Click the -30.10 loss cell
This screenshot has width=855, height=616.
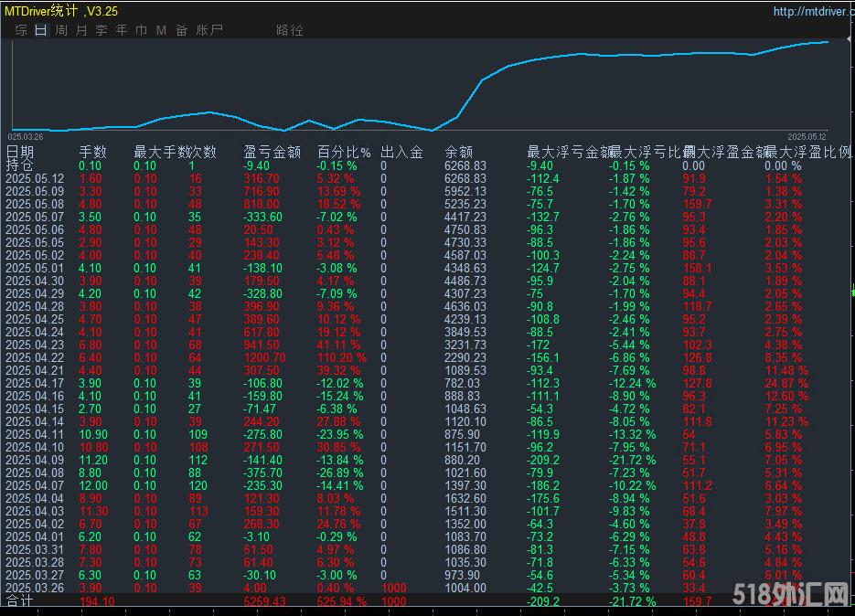pyautogui.click(x=260, y=575)
